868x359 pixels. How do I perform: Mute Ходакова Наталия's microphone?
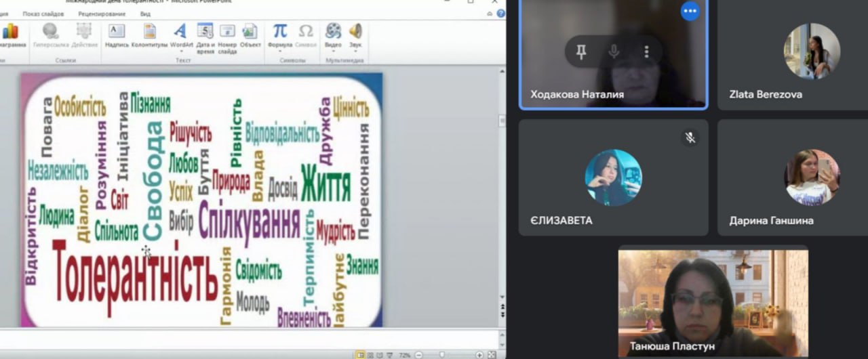pyautogui.click(x=614, y=51)
